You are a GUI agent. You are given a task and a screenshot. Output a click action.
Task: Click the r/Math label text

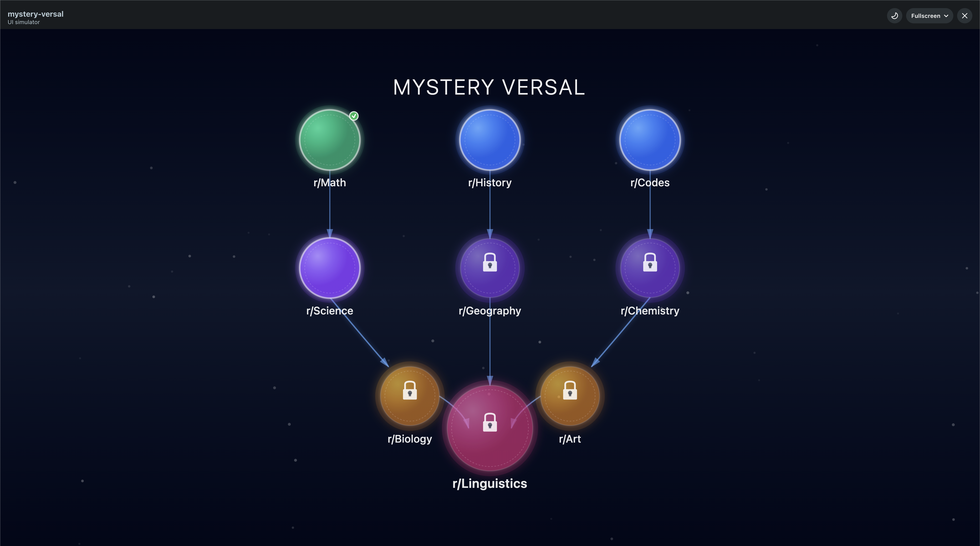click(329, 183)
